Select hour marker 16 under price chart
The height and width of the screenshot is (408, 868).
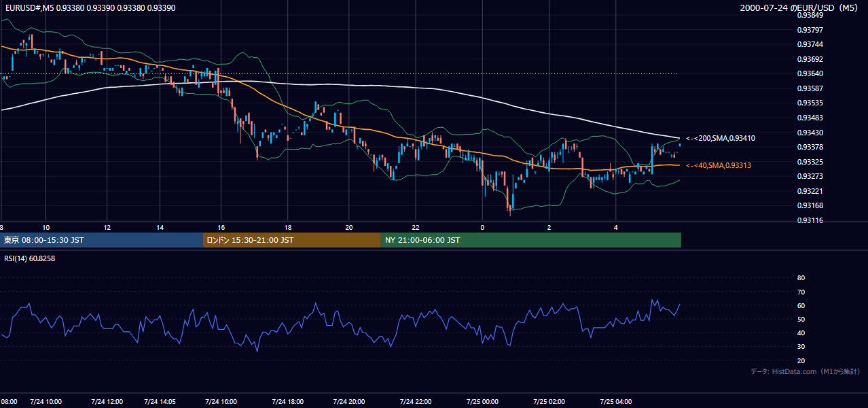pos(221,227)
